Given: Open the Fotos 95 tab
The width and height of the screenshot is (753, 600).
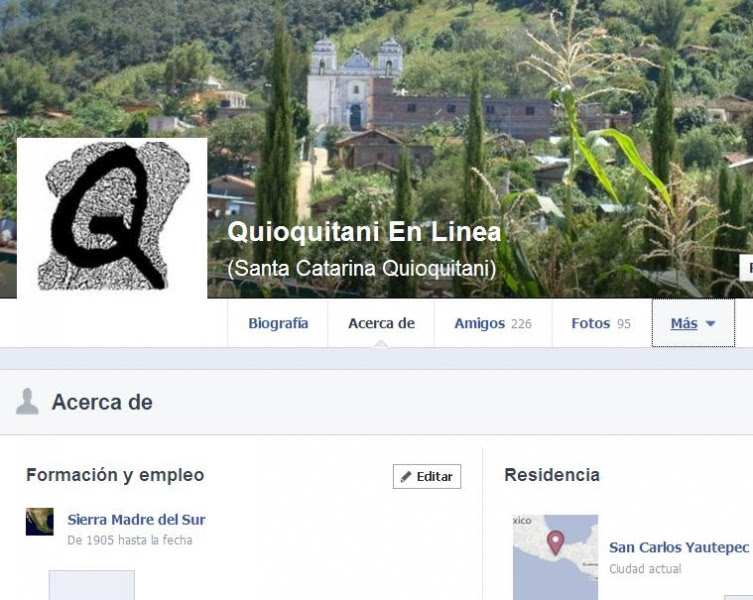Looking at the screenshot, I should tap(601, 323).
